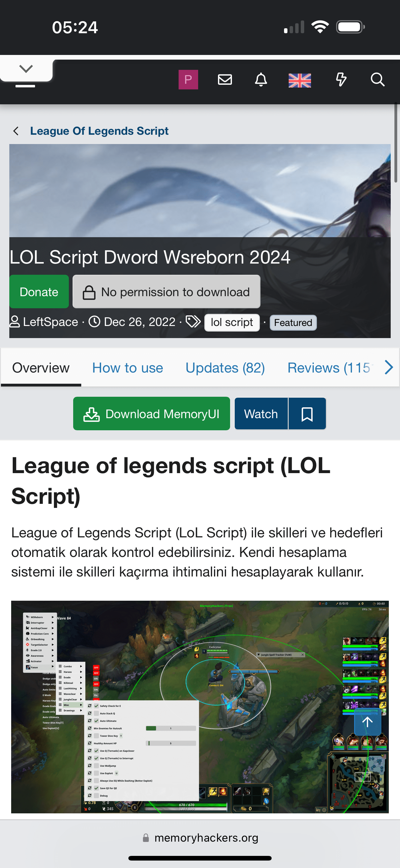The image size is (400, 868).
Task: Open What's new lightning bolt icon
Action: [341, 79]
